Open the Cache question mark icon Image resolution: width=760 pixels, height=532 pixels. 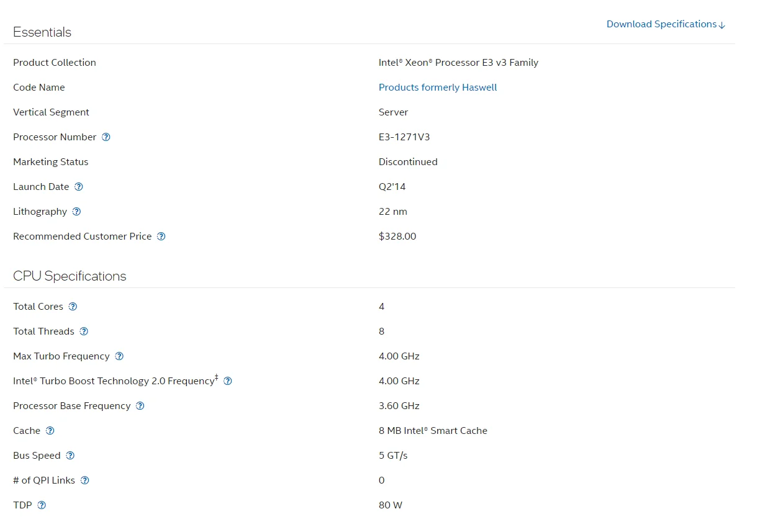(50, 431)
